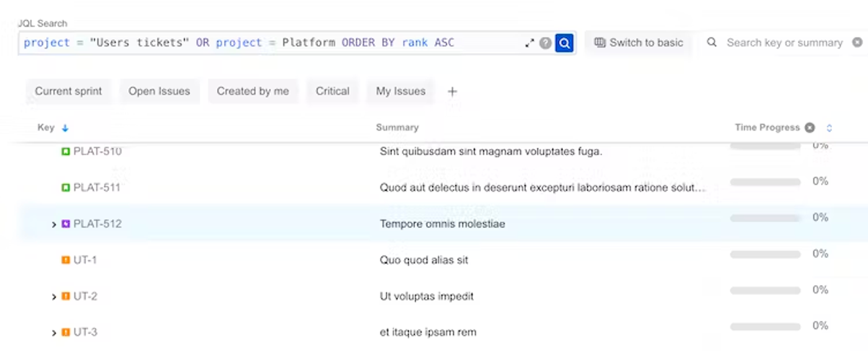Expand the UT-3 issue children
868x352 pixels.
pos(54,333)
